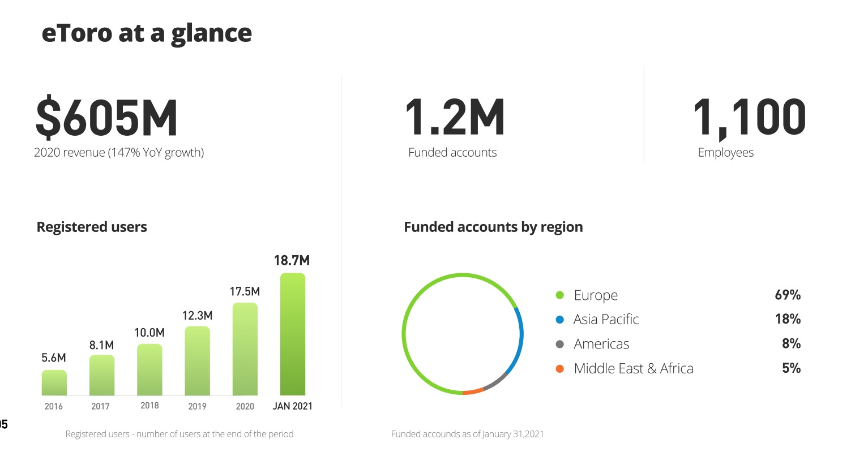The width and height of the screenshot is (868, 452).
Task: Click the donut chart ring
Action: click(404, 334)
